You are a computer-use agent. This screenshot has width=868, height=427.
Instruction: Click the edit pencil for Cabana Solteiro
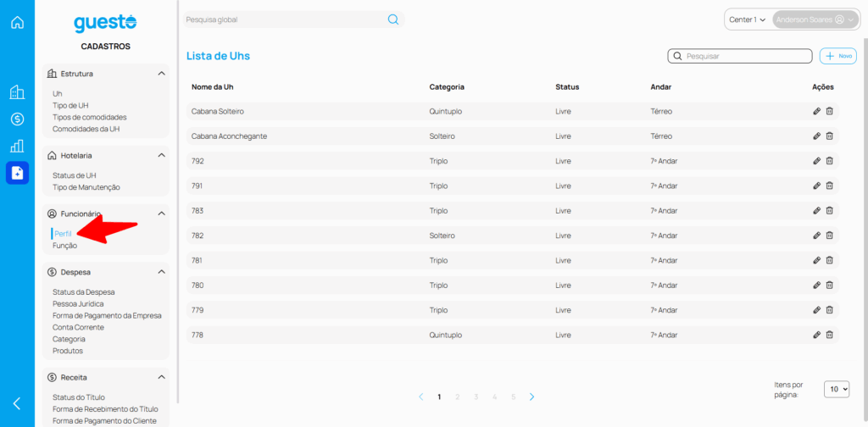[816, 111]
